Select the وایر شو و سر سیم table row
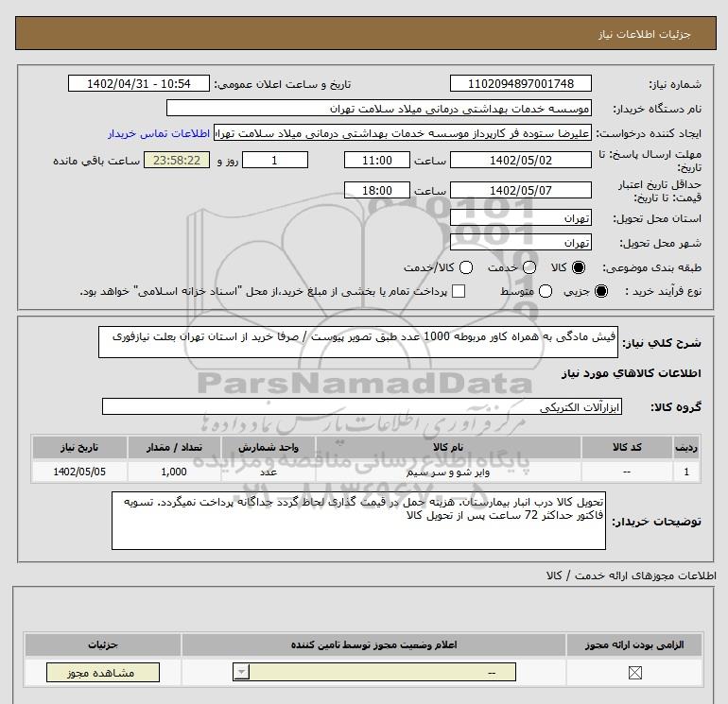This screenshot has width=728, height=704. tap(366, 472)
